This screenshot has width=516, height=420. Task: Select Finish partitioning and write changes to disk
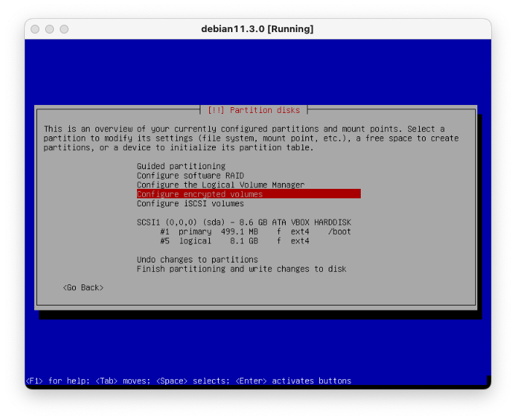point(241,269)
